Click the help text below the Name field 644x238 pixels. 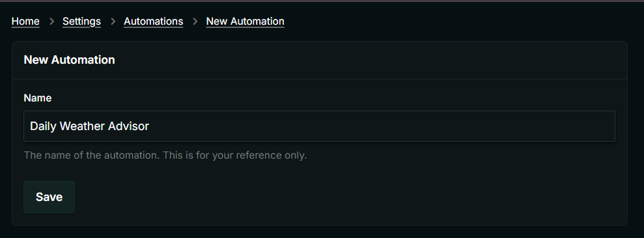click(x=165, y=155)
